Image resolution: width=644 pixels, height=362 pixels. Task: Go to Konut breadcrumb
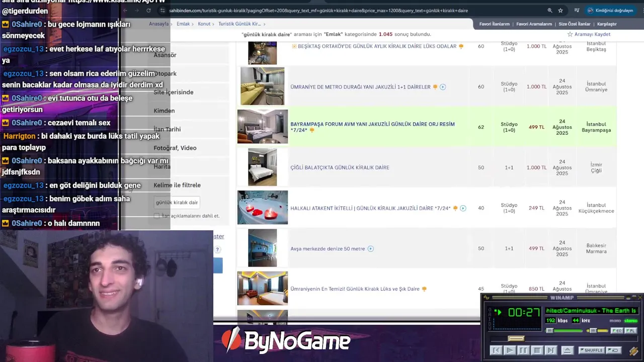204,24
